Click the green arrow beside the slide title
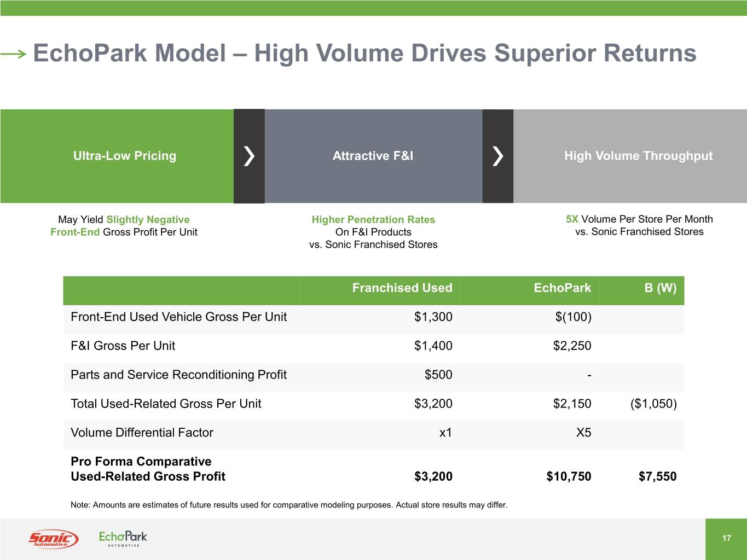Viewport: 747px width, 560px height. point(13,54)
